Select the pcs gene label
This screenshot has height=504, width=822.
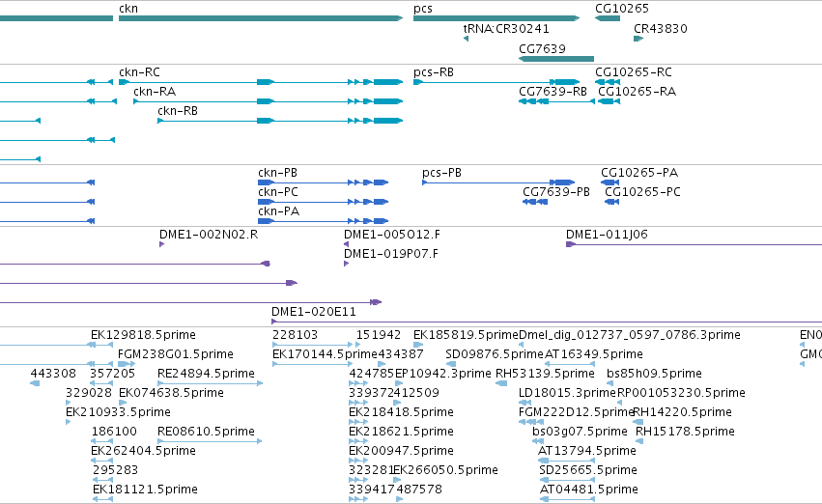tap(423, 9)
